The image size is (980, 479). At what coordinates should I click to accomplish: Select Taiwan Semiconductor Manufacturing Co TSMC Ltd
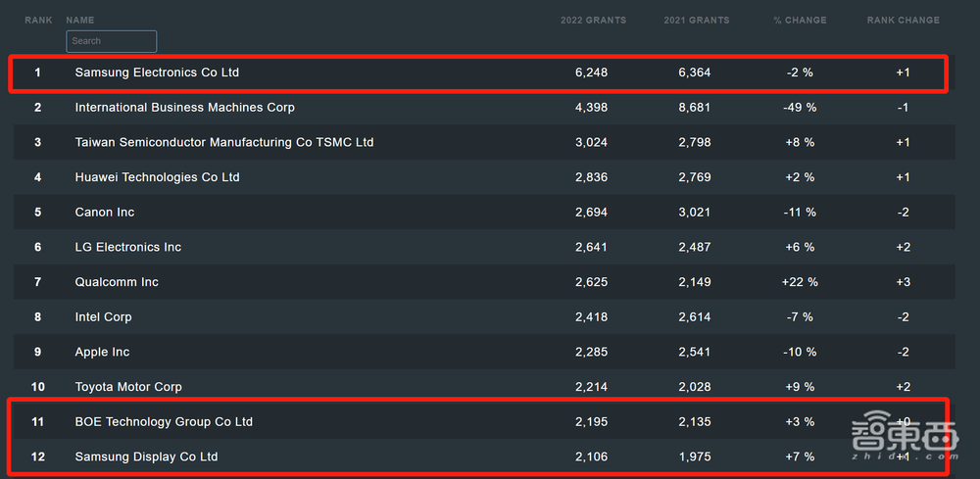[223, 142]
